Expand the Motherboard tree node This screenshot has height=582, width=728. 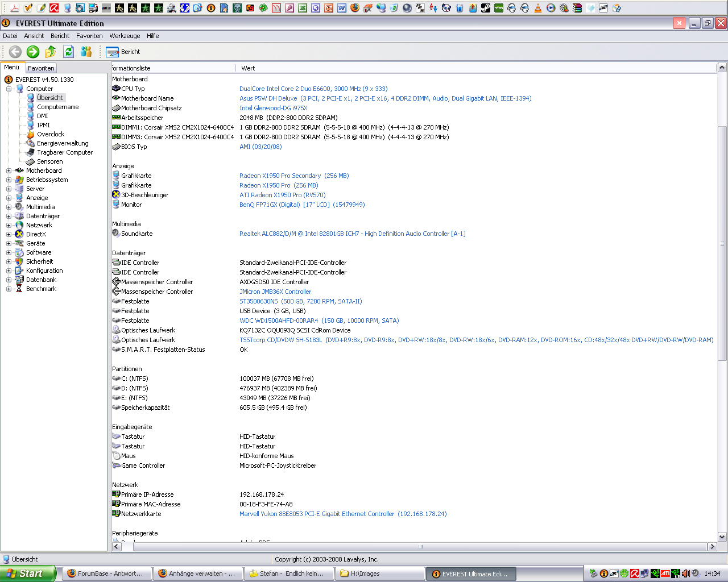(9, 171)
